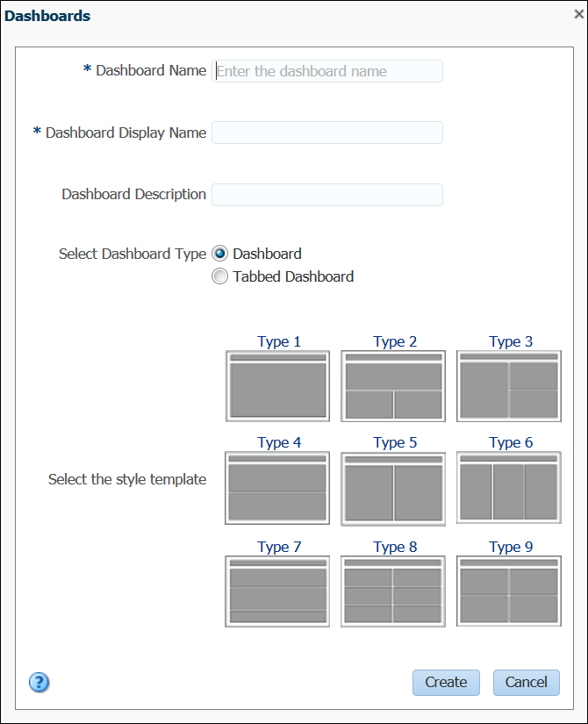Screen dimensions: 588x724
Task: Click into the Dashboard Description field
Action: point(327,195)
